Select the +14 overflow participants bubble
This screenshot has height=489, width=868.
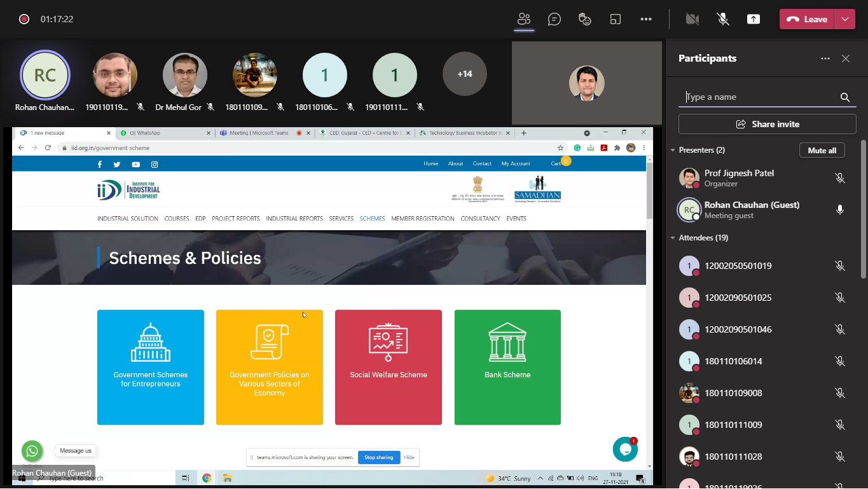tap(465, 74)
